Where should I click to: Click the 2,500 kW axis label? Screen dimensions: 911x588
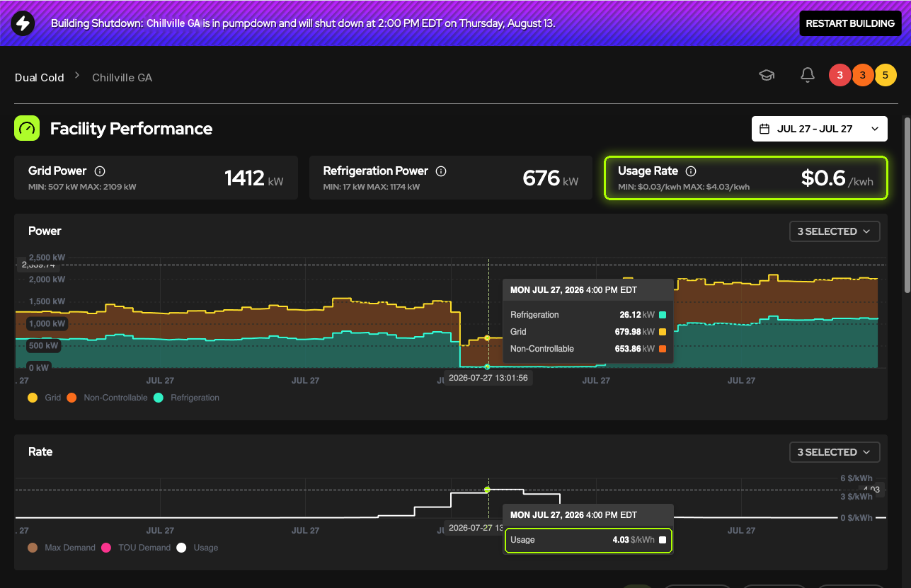[x=47, y=257]
